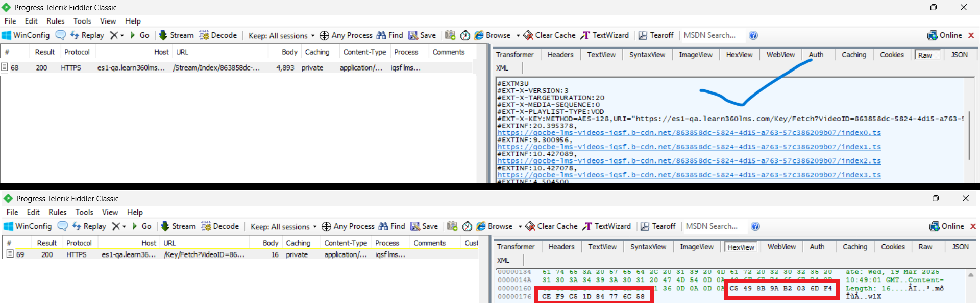Select the XML tab in bottom window
The height and width of the screenshot is (303, 980).
503,260
